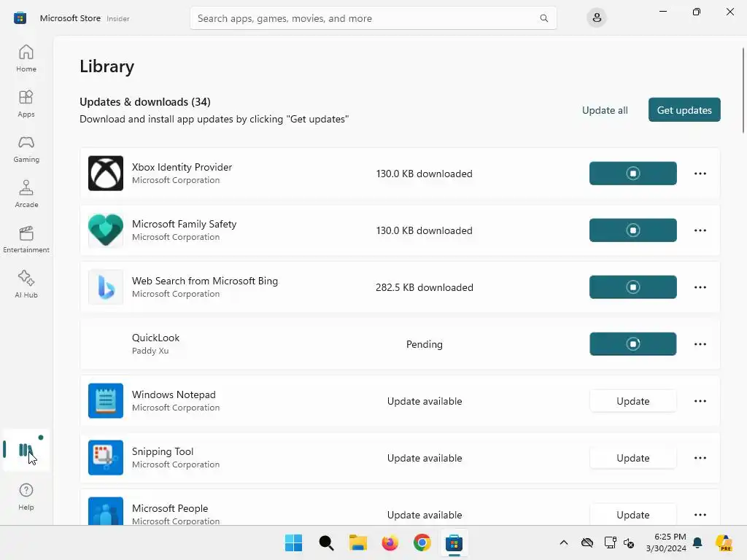Launch Google Chrome from the taskbar
This screenshot has height=560, width=747.
[422, 542]
